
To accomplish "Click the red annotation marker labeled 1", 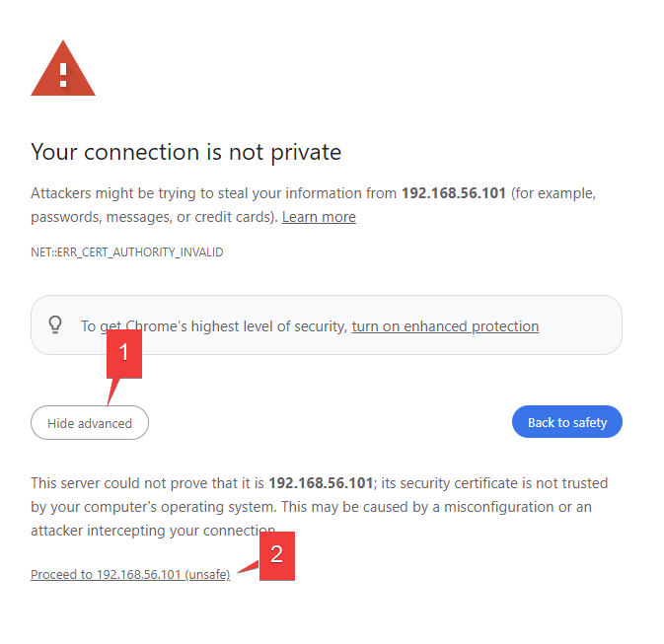I will coord(124,353).
